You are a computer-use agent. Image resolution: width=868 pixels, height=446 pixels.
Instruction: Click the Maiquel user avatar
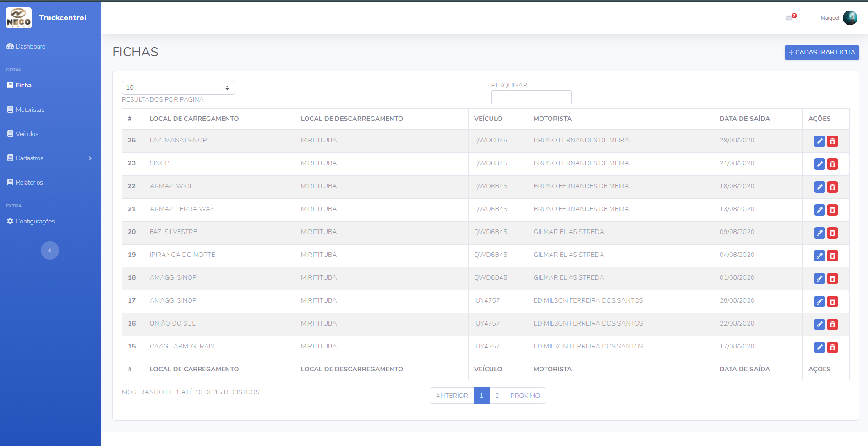(850, 18)
